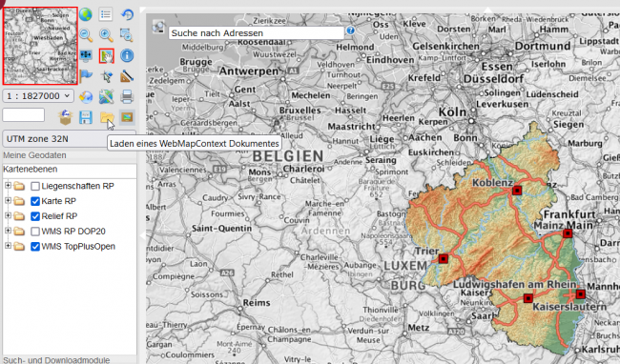Activate the feature info tool
Viewport: 620px width, 364px height.
point(127,55)
